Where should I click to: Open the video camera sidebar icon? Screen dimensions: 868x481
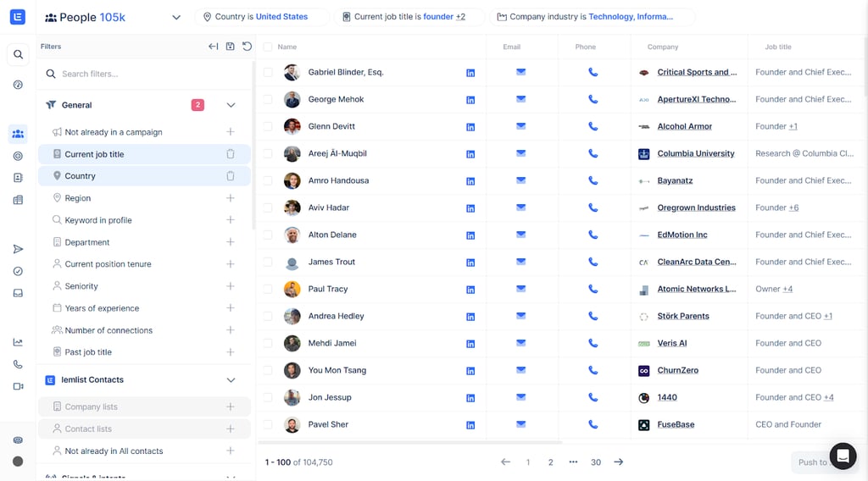(18, 386)
